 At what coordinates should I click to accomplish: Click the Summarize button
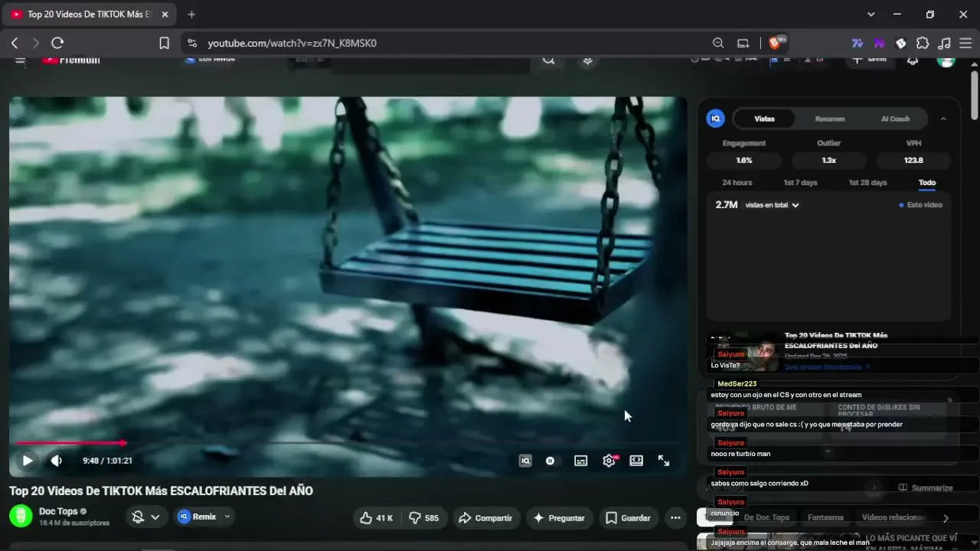click(926, 487)
